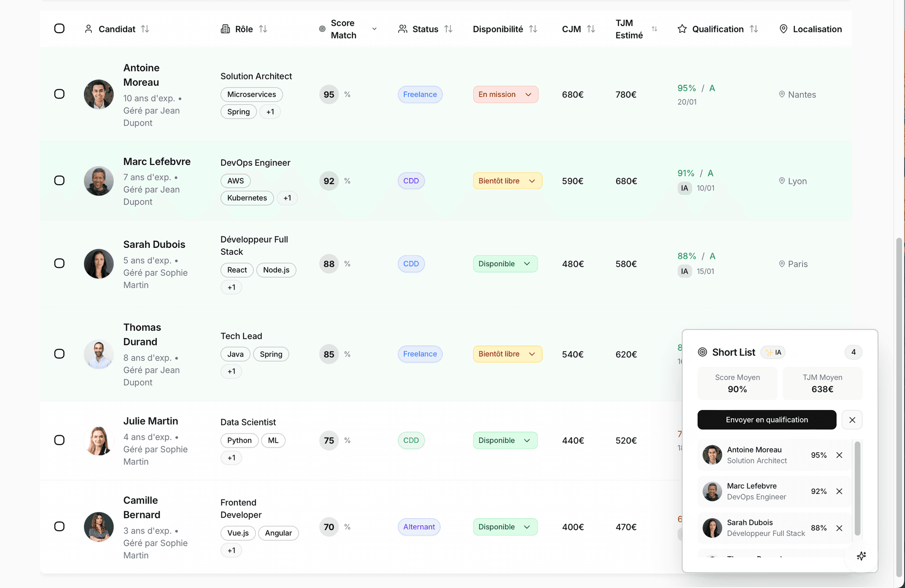Viewport: 905px width, 588px height.
Task: Remove Marc Lefebvre from the Short List
Action: tap(839, 491)
